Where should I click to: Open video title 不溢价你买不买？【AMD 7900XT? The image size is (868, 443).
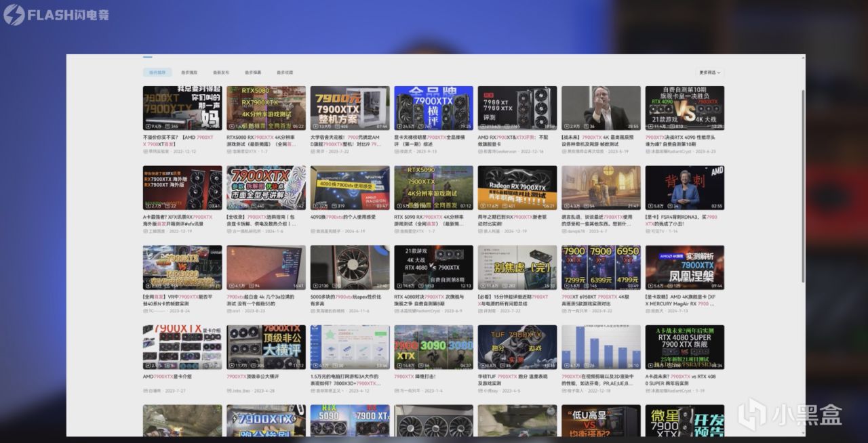tap(178, 140)
